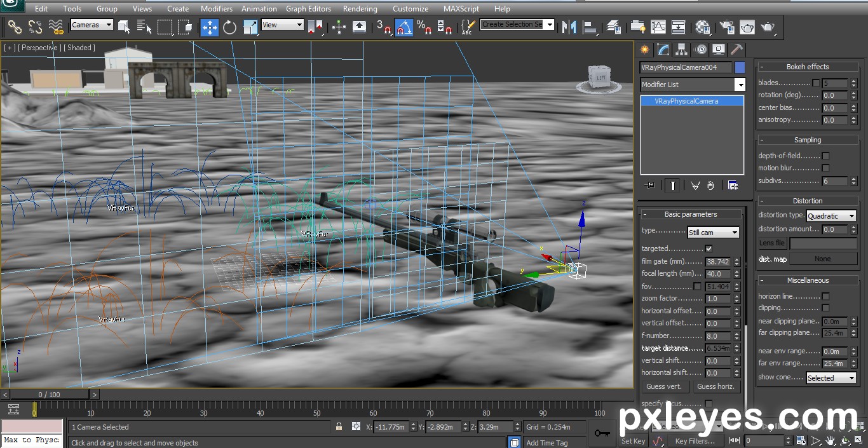The width and height of the screenshot is (868, 448).
Task: Collapse the Bokeh effects rollout
Action: tap(807, 67)
